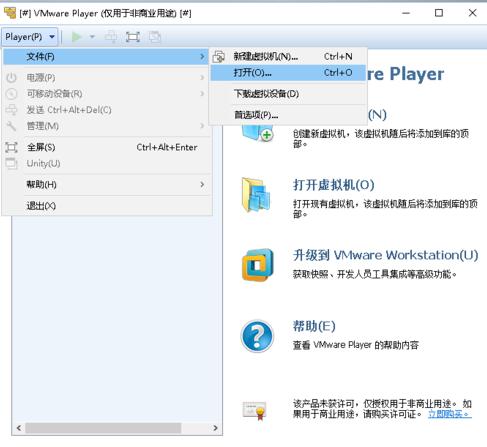Choose 首选项(P)... in the submenu
The width and height of the screenshot is (487, 447).
(x=289, y=115)
